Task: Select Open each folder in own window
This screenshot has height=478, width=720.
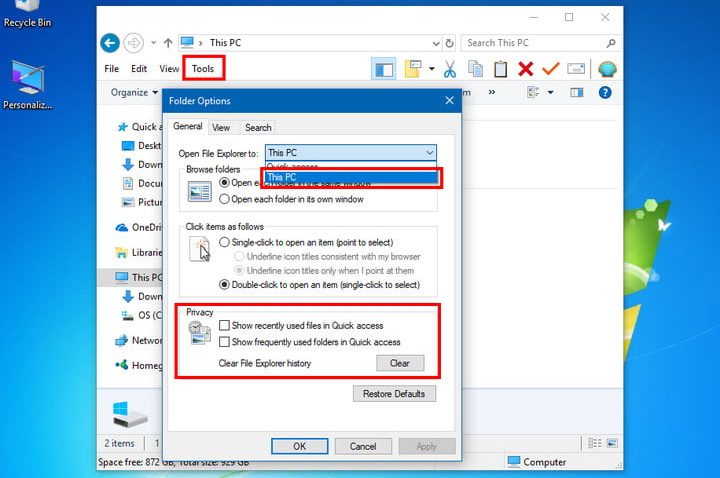Action: pyautogui.click(x=224, y=199)
